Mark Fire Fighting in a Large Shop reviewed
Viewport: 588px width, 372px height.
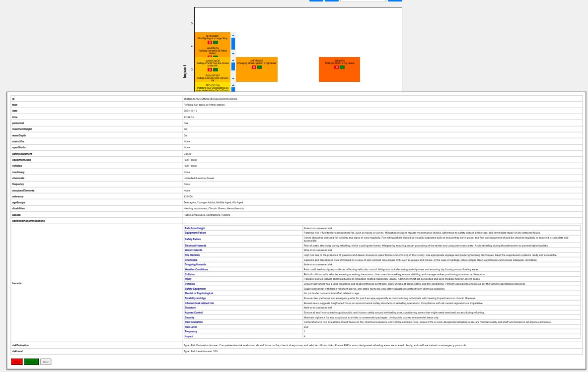click(215, 42)
